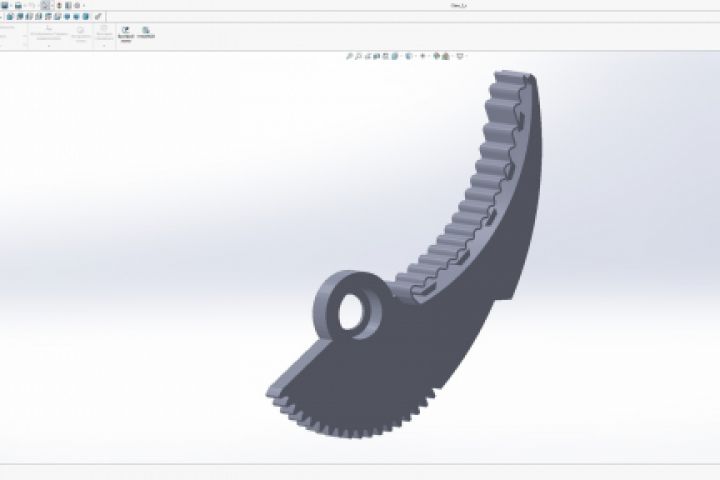Open the Edit Appearance color ball icon
Viewport: 720px width, 480px height.
point(436,56)
